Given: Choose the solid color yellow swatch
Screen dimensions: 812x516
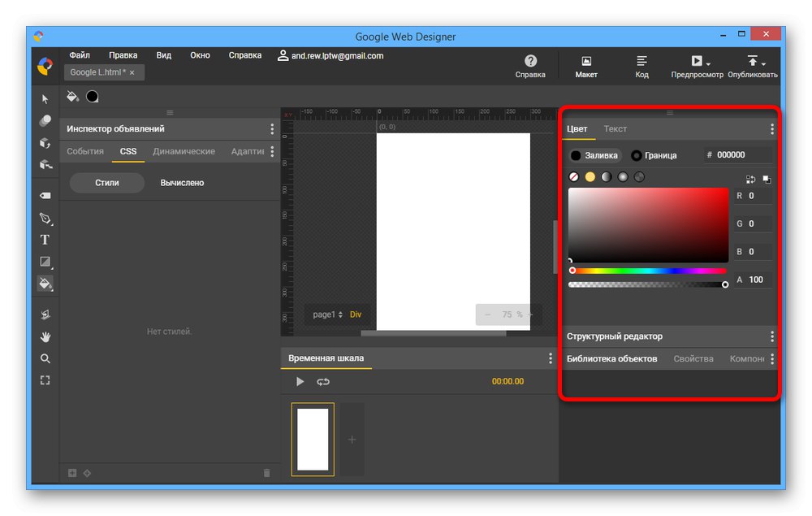Looking at the screenshot, I should tap(590, 176).
